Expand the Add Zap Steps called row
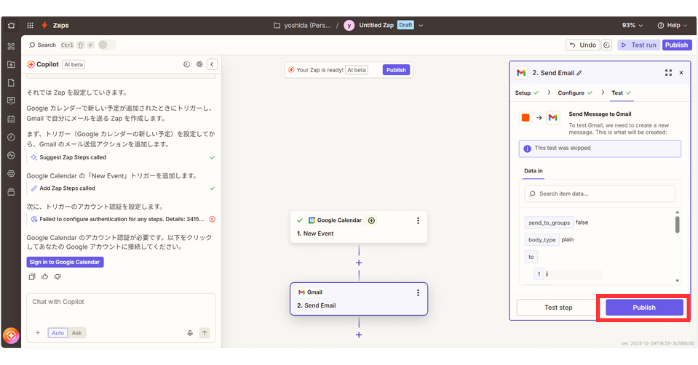Viewport: 698px width, 365px height. coord(121,188)
